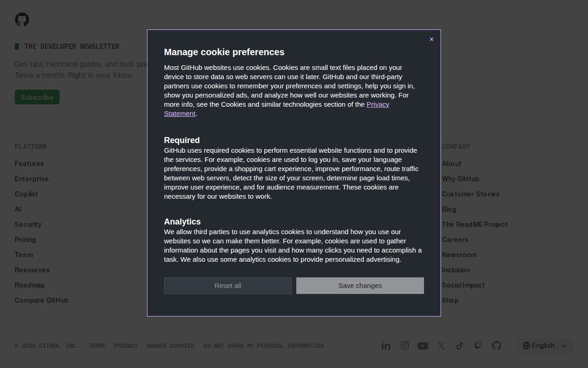The image size is (588, 368).
Task: Click the Manage cookie preferences heading
Action: click(x=224, y=52)
